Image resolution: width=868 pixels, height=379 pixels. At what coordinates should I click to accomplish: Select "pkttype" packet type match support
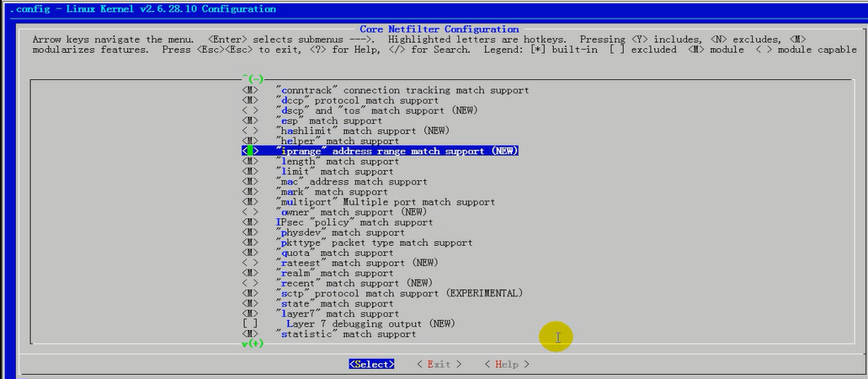[374, 243]
